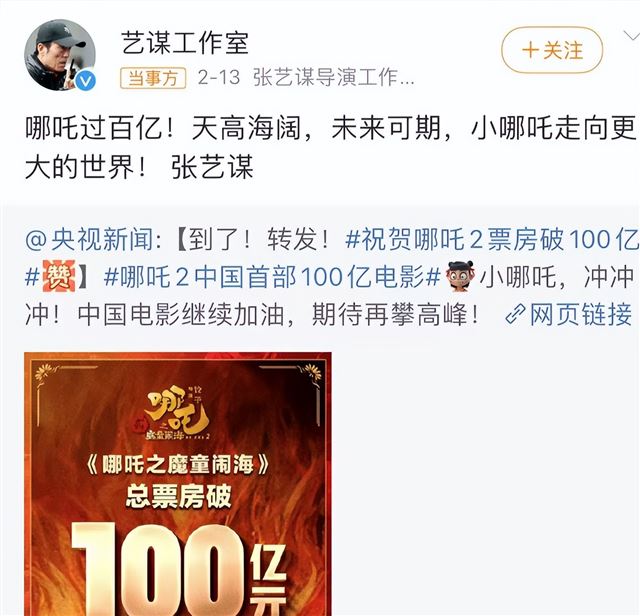Click the Nezha logo on the poster

pyautogui.click(x=178, y=412)
